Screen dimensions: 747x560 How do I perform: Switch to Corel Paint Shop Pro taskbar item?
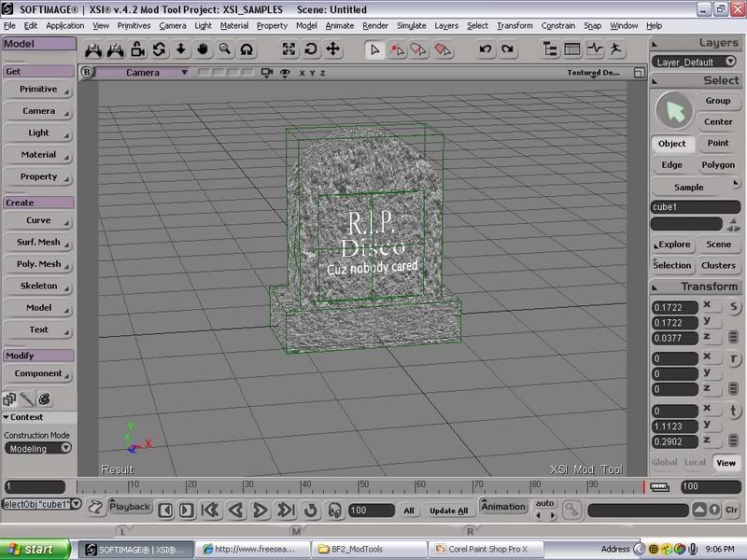point(486,549)
